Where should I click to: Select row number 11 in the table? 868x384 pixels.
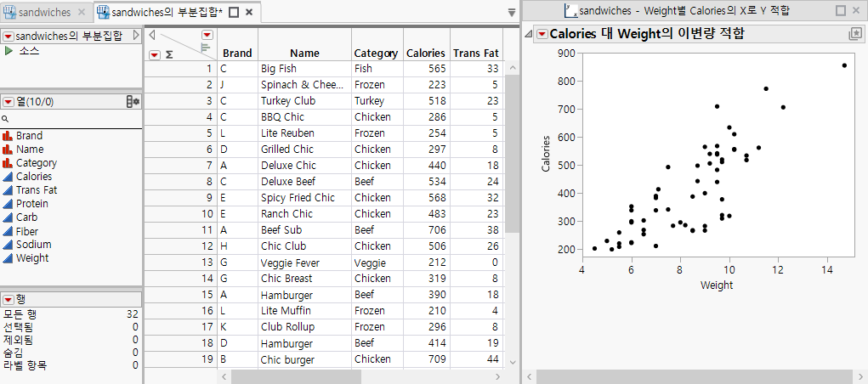click(180, 229)
